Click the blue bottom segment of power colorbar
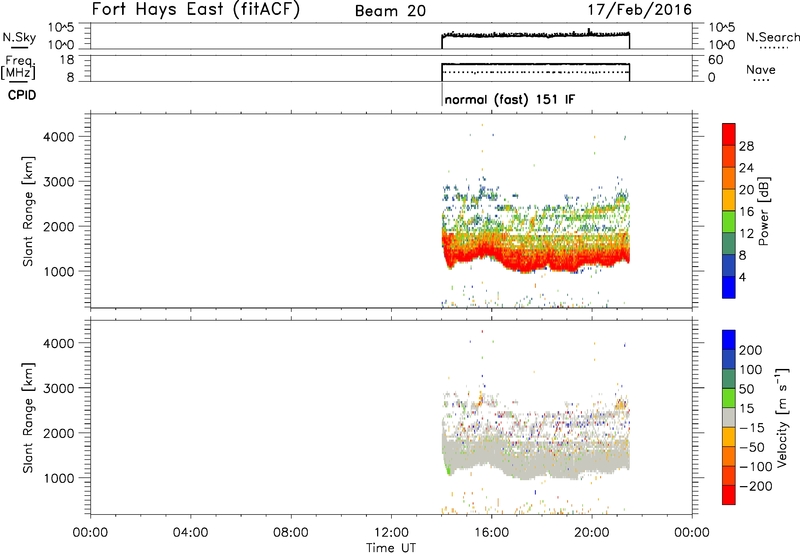 pyautogui.click(x=729, y=287)
